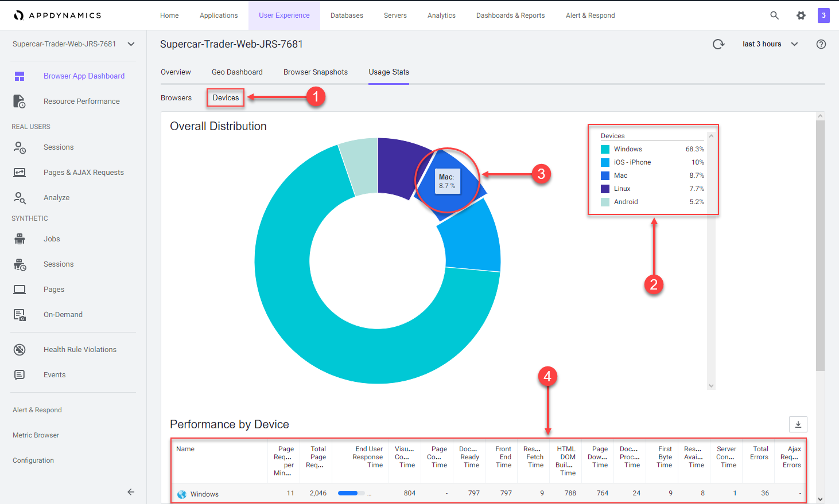Image resolution: width=839 pixels, height=504 pixels.
Task: Open Dashboards & Reports menu
Action: pos(511,15)
